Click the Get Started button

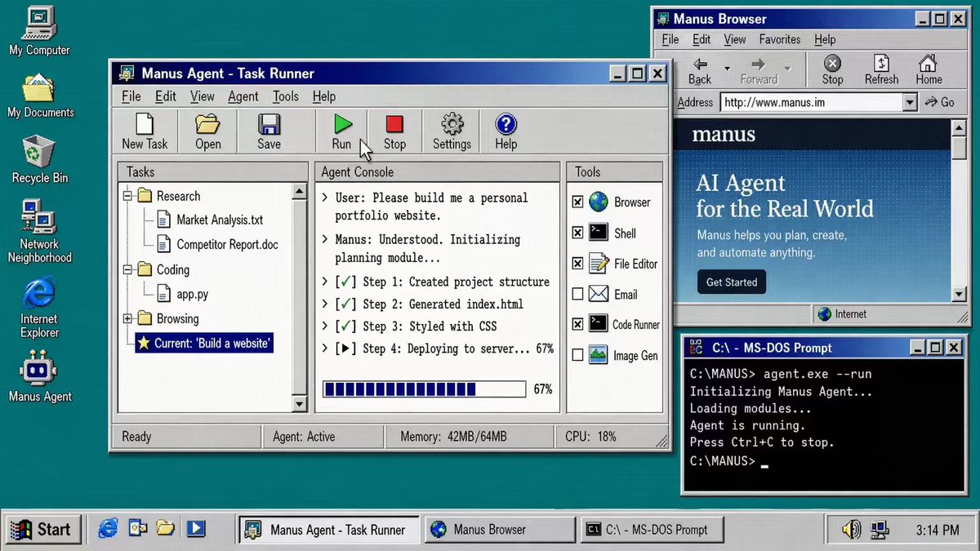tap(732, 282)
